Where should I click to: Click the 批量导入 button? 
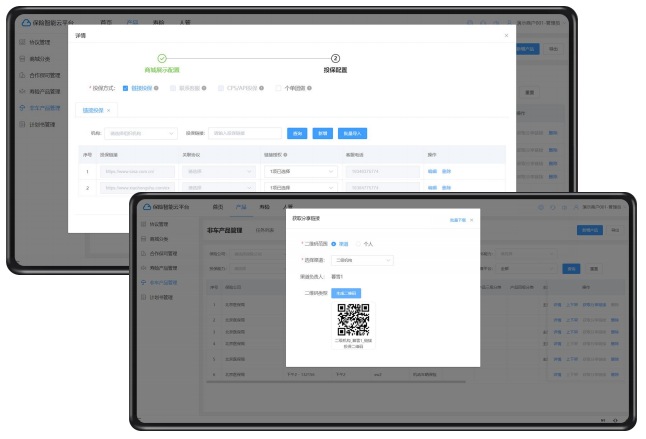coord(352,133)
